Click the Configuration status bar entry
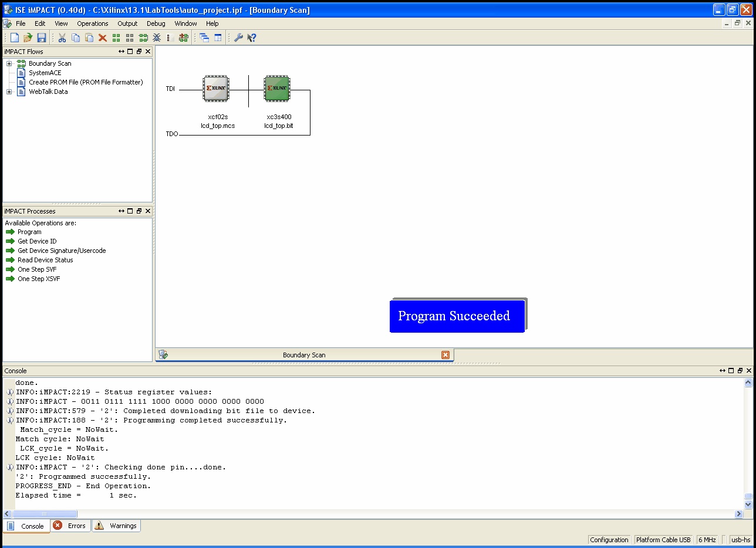This screenshot has height=548, width=756. point(609,540)
